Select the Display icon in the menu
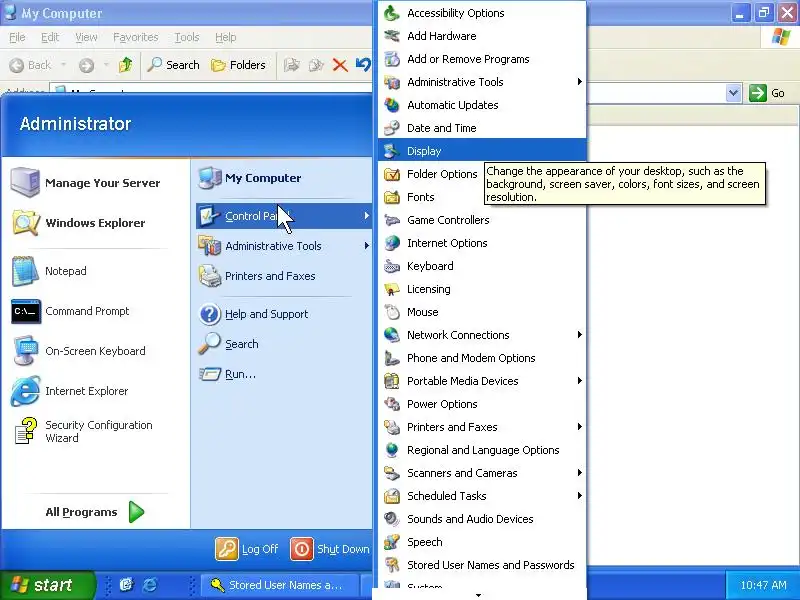The height and width of the screenshot is (600, 800). click(x=391, y=151)
